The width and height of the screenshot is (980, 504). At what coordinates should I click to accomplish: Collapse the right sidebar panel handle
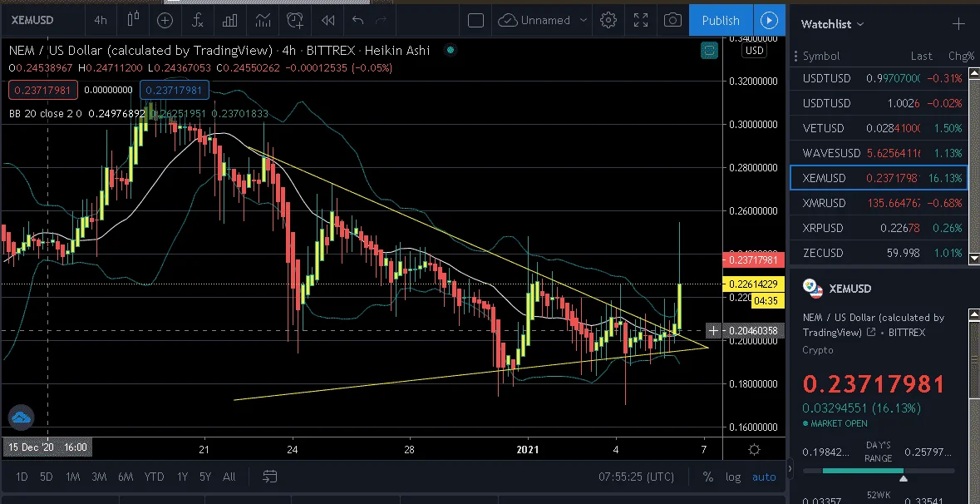tap(790, 467)
